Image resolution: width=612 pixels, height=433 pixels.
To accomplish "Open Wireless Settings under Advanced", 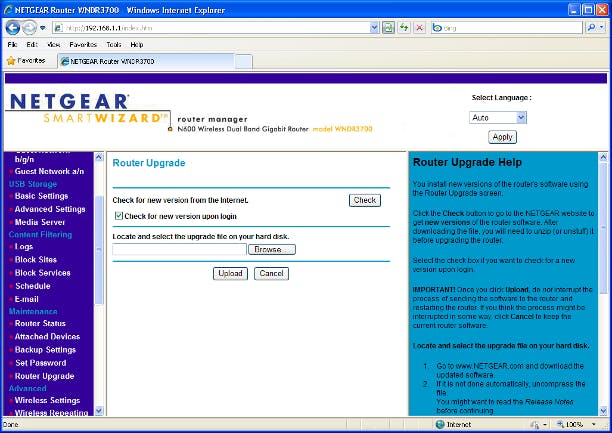I will 47,400.
